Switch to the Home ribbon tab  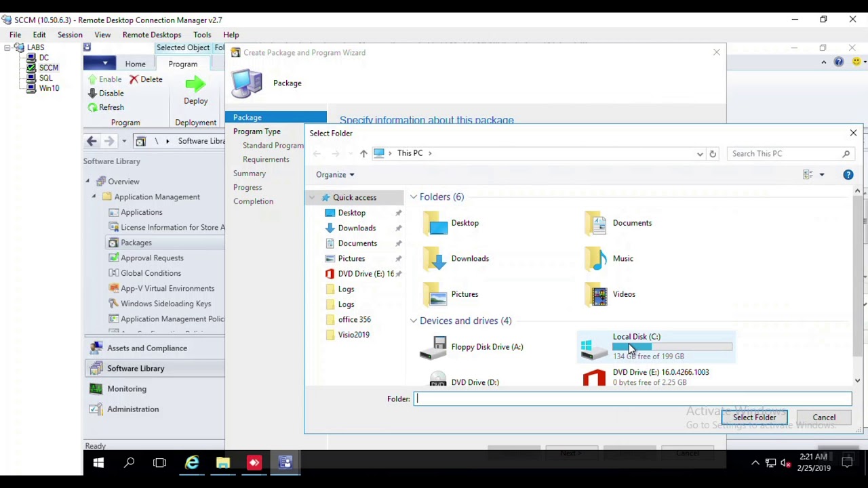[135, 64]
